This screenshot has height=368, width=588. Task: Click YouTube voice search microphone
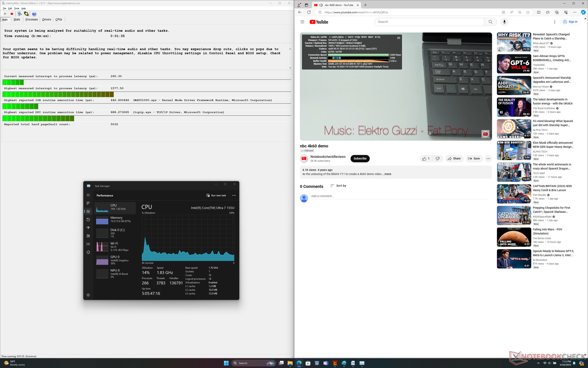click(504, 22)
